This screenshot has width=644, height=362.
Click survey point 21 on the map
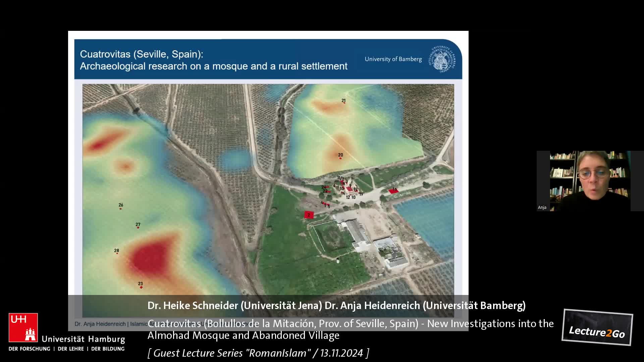pyautogui.click(x=343, y=101)
